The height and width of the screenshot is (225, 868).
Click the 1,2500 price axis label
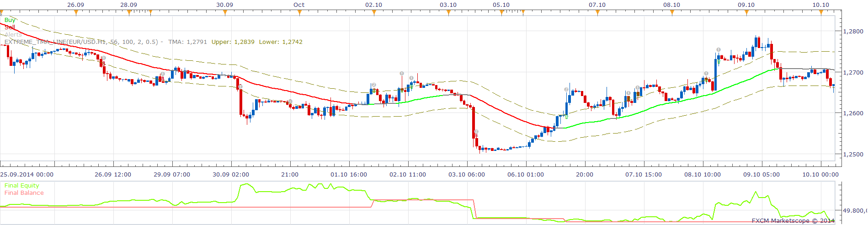853,155
